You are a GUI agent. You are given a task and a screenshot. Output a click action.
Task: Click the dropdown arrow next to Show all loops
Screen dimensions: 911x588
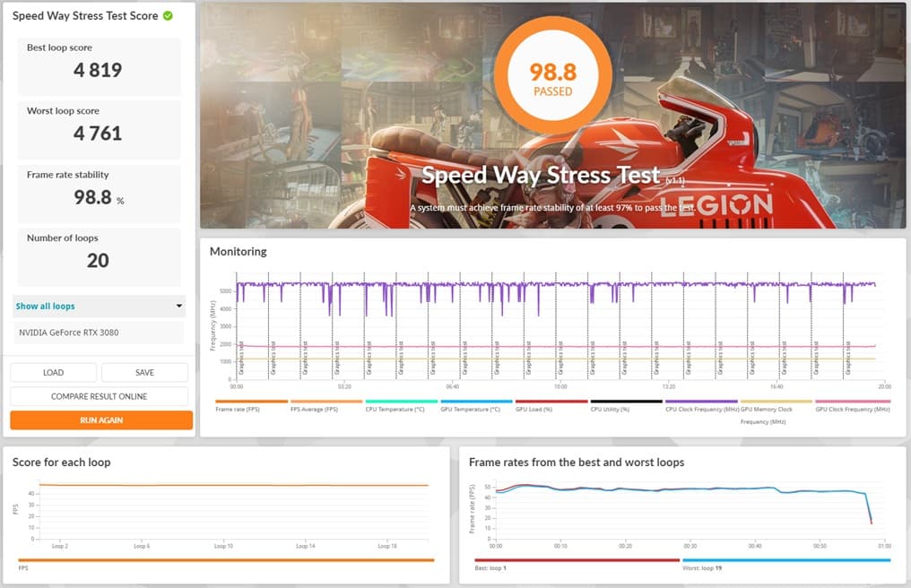coord(179,306)
